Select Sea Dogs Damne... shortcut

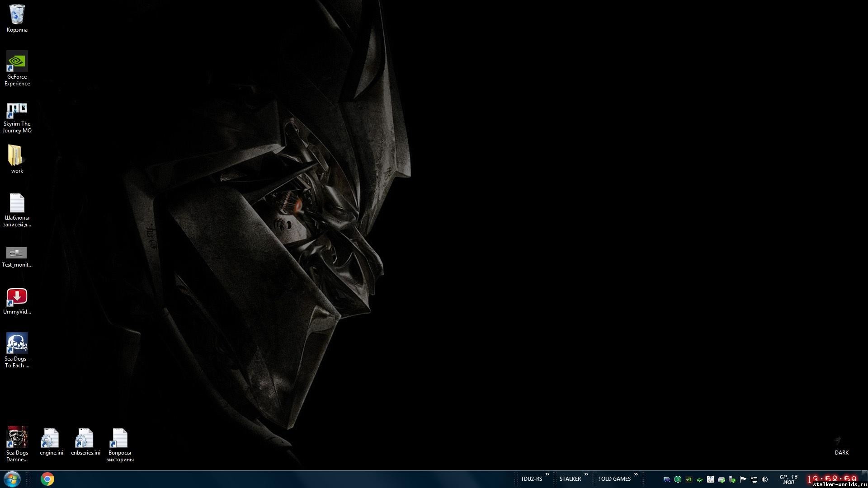point(17,444)
